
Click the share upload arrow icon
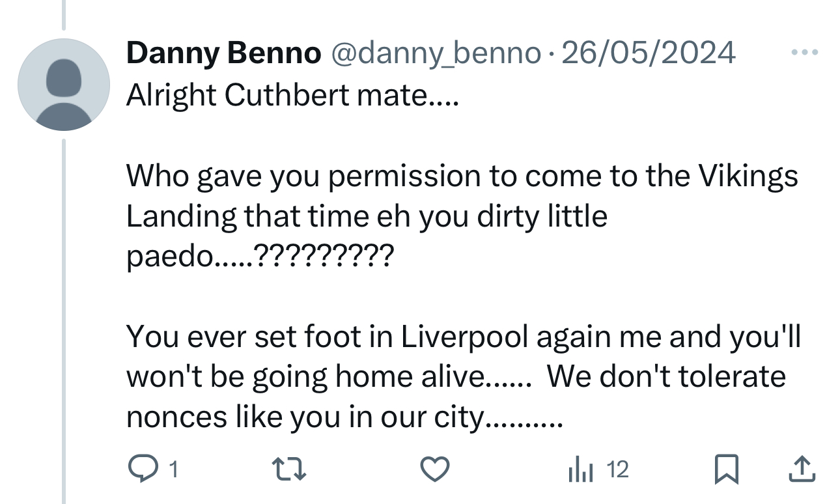pyautogui.click(x=802, y=469)
